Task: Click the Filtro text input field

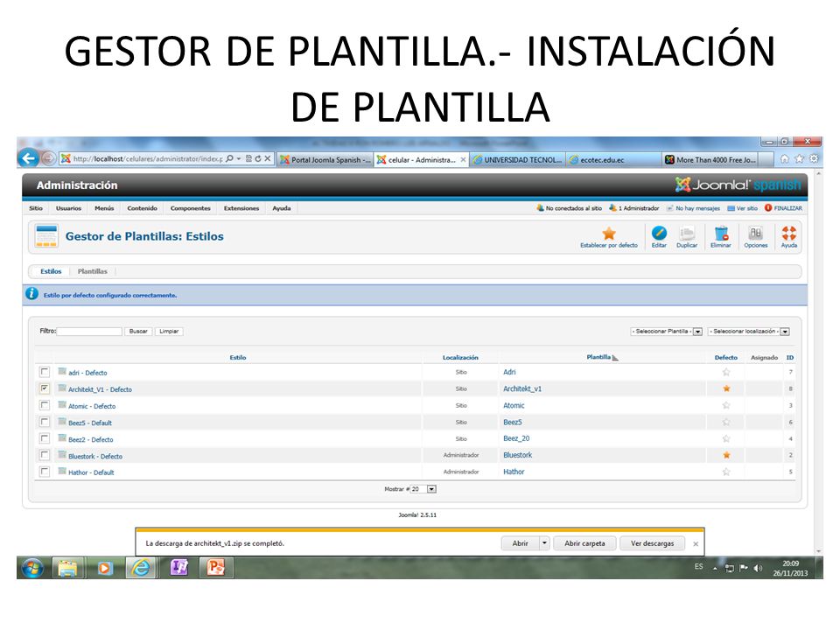Action: [89, 331]
